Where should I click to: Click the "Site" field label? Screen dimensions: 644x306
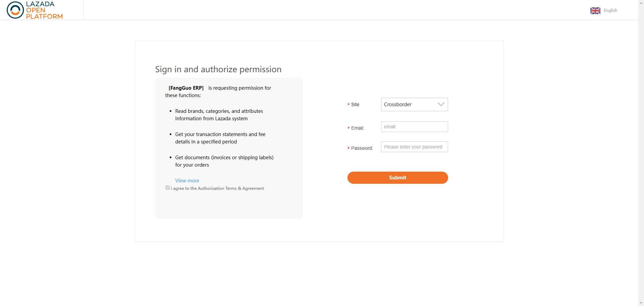(x=355, y=105)
